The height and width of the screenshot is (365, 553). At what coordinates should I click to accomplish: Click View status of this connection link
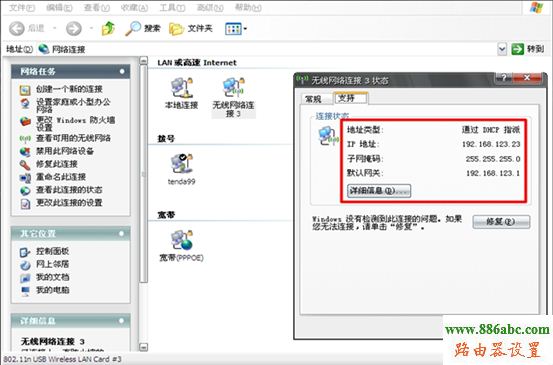69,190
